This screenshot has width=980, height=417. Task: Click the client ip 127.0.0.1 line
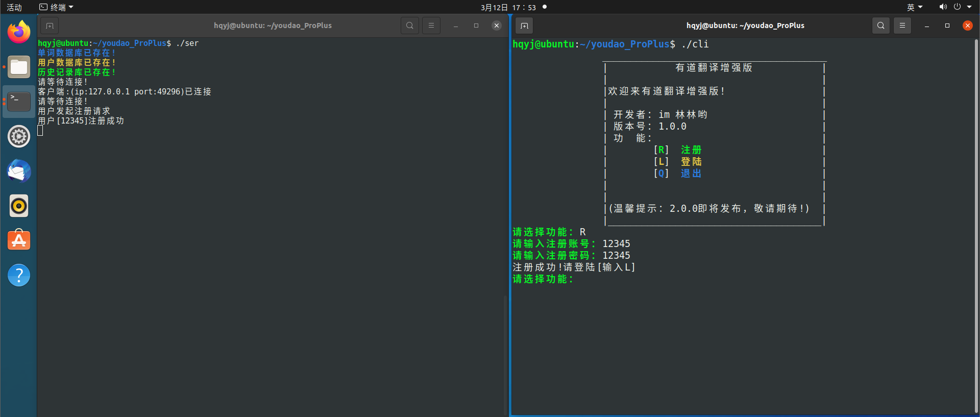pos(125,92)
